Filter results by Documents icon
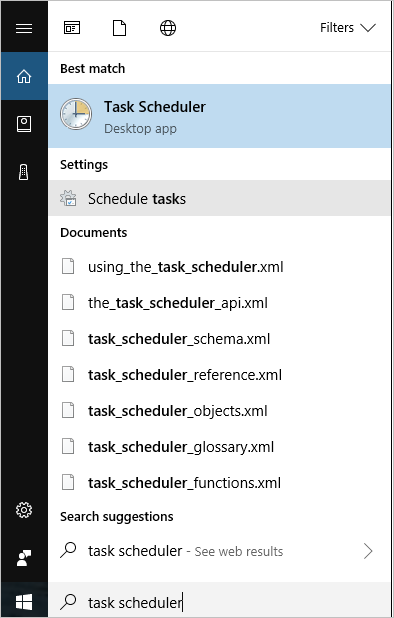This screenshot has height=618, width=394. click(x=119, y=28)
